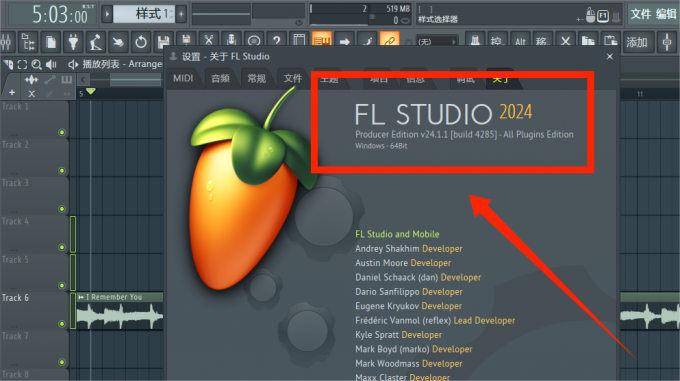
Task: Click the plus button right of pattern selector
Action: coord(181,14)
